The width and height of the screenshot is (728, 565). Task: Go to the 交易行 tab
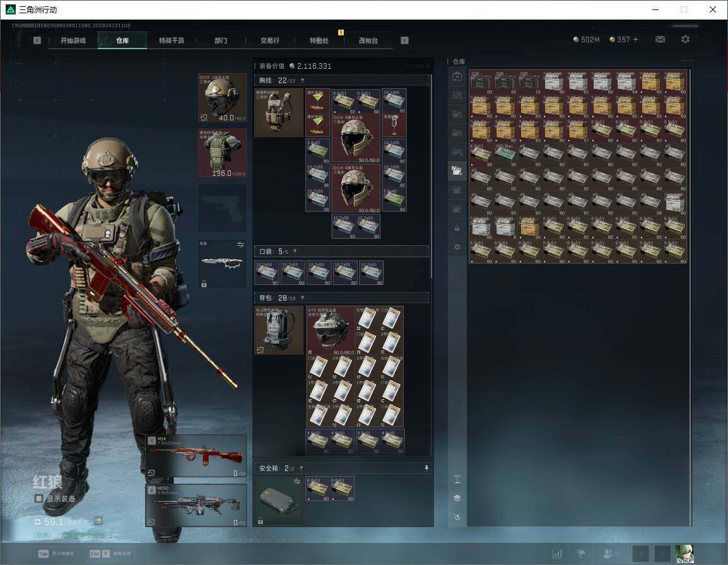(x=270, y=40)
